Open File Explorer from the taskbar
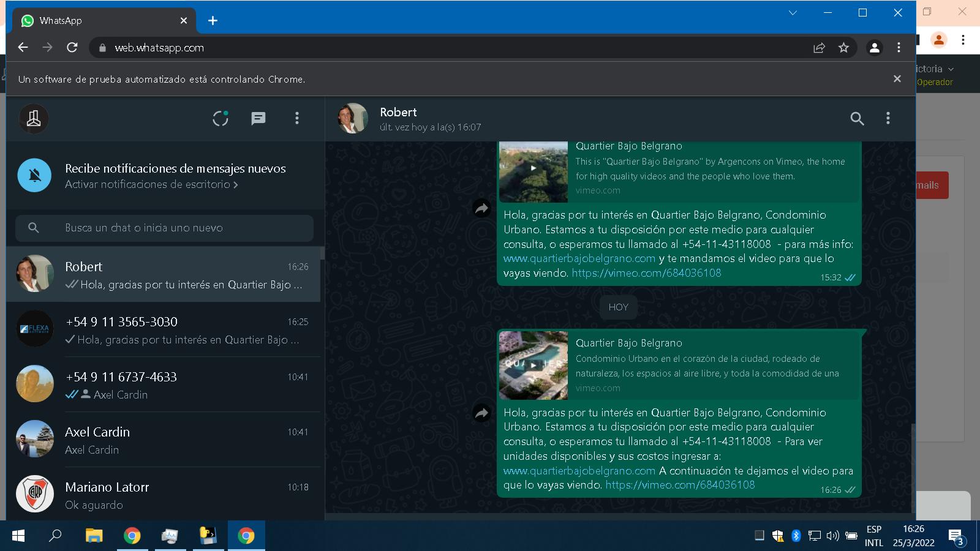This screenshot has height=551, width=980. point(94,536)
